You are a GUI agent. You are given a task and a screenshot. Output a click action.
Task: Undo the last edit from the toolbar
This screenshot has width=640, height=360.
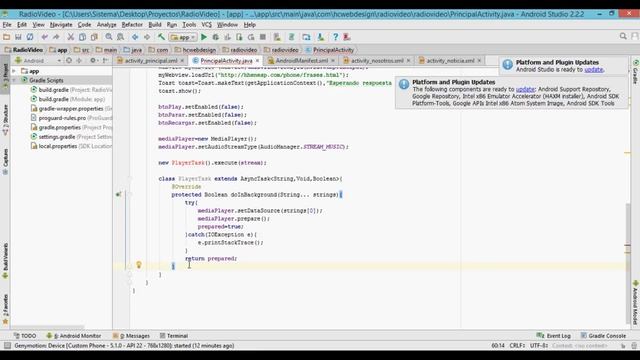[x=44, y=37]
